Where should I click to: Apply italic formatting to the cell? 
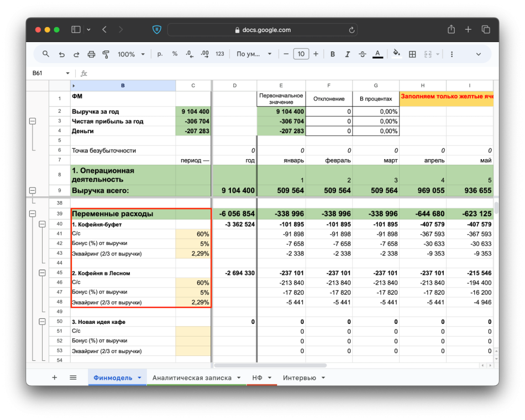[x=348, y=54]
